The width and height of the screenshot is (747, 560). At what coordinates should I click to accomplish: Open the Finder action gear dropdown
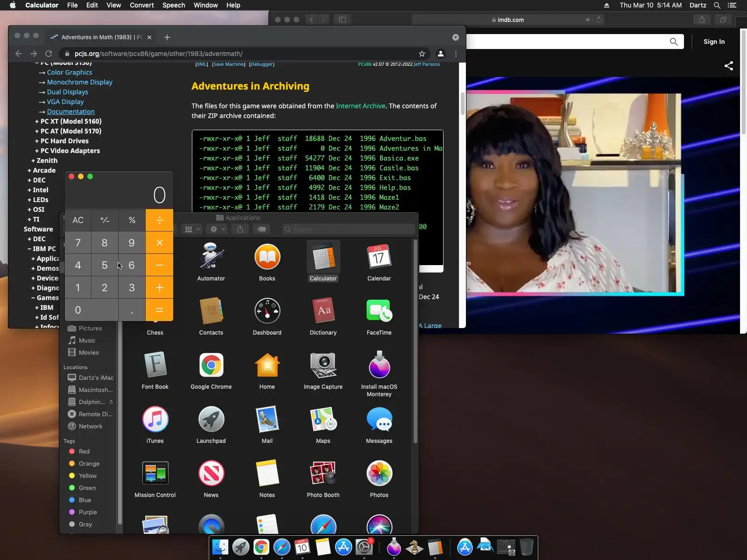point(217,229)
